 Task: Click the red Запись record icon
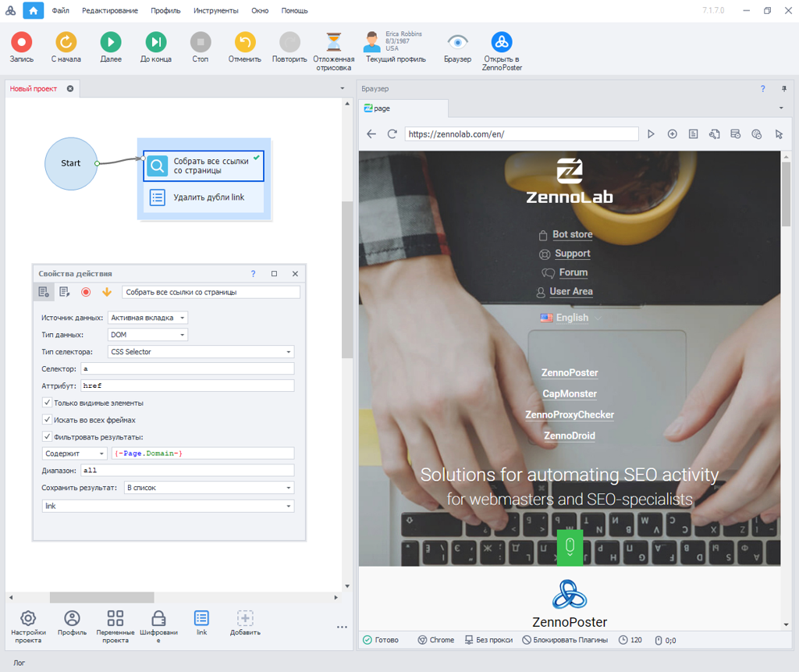[x=21, y=42]
